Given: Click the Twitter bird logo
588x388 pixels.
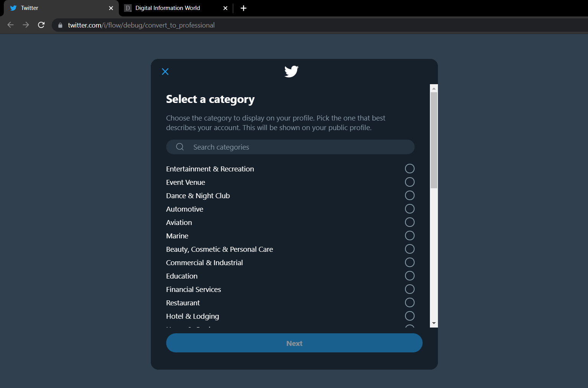Looking at the screenshot, I should pyautogui.click(x=291, y=71).
